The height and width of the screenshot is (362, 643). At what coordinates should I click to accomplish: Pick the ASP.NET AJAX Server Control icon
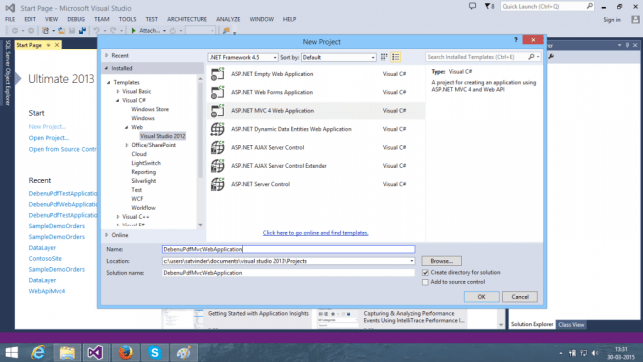[217, 148]
